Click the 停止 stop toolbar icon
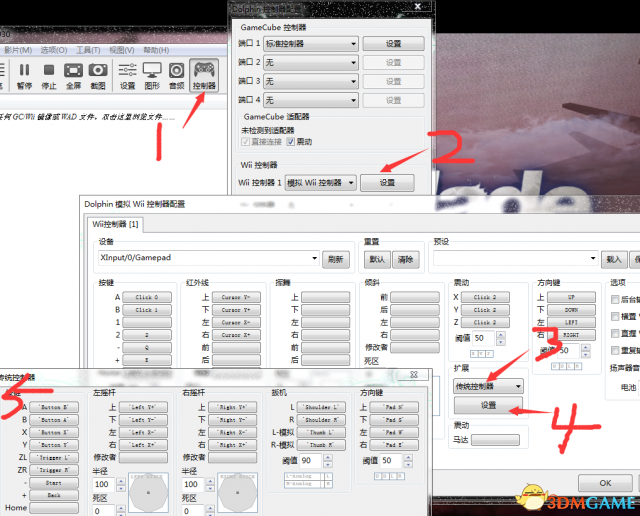 coord(49,76)
